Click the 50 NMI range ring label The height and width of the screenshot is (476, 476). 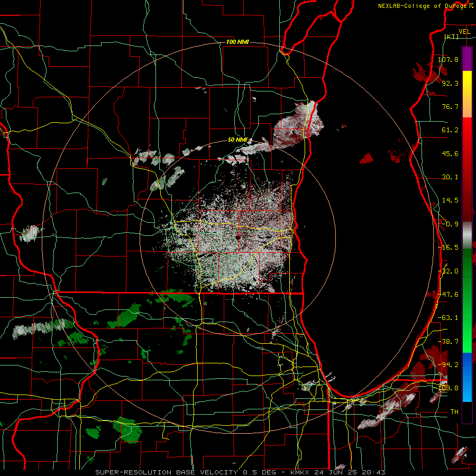click(x=237, y=140)
